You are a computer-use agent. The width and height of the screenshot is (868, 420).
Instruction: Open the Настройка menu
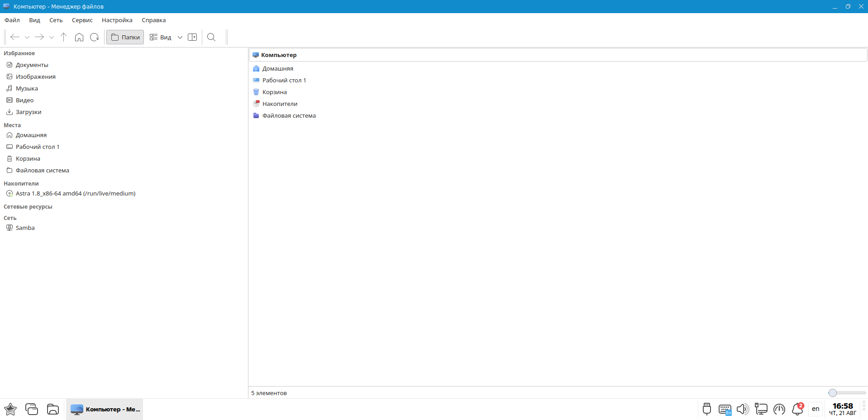pyautogui.click(x=117, y=20)
